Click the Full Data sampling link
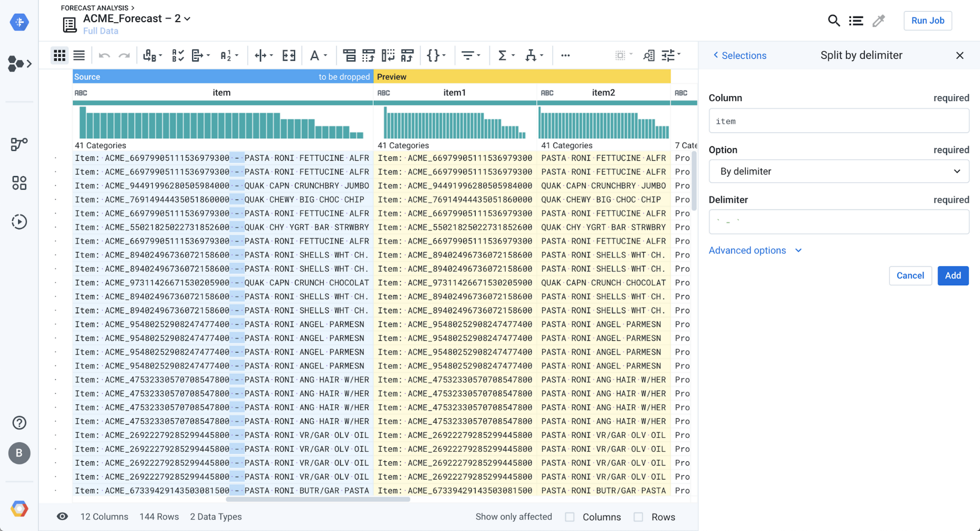 (100, 31)
